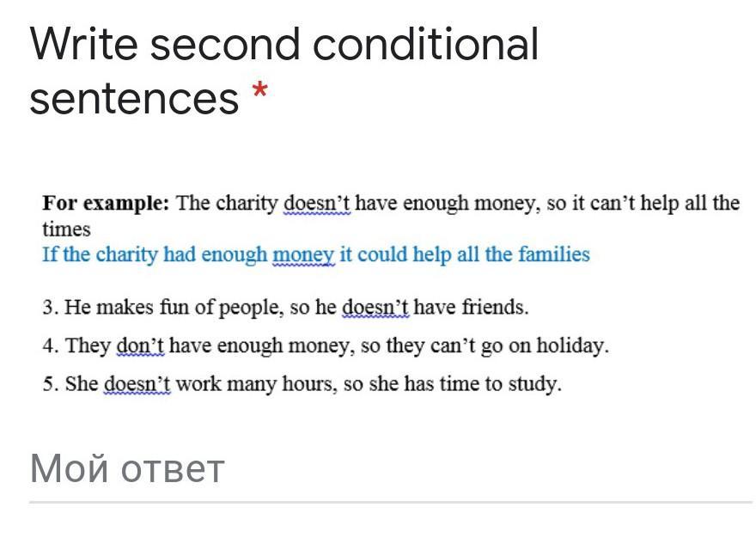Click the number '5.' list marker
Screen dimensions: 756x550
[51, 384]
